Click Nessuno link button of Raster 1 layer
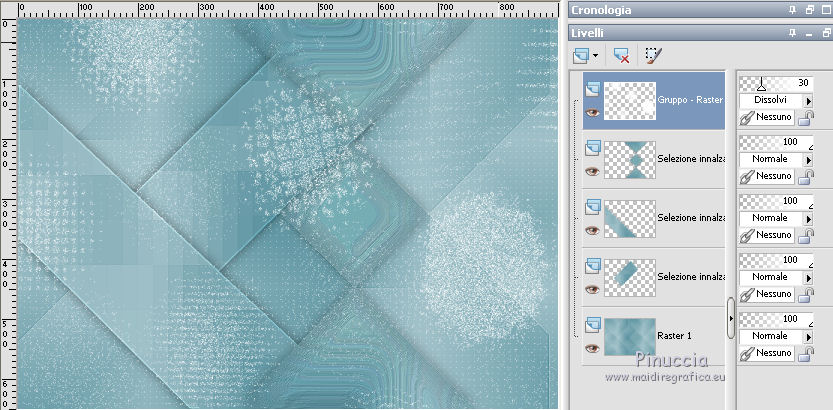833x410 pixels. tap(768, 353)
